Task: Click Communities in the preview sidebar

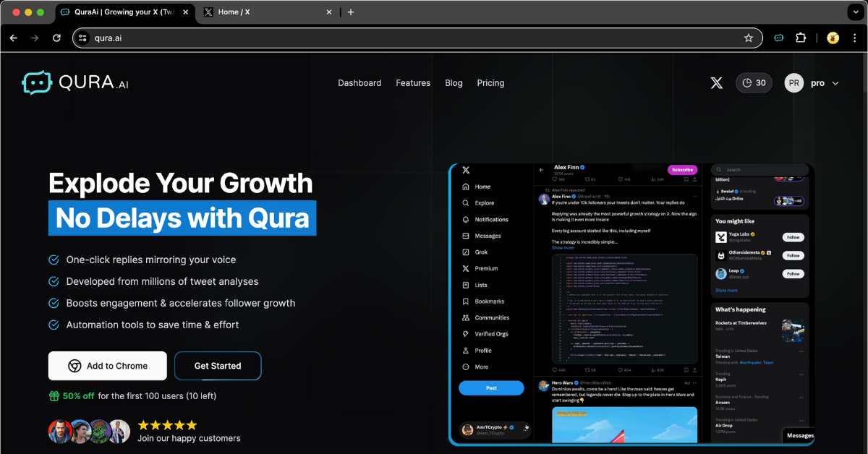Action: 486,317
